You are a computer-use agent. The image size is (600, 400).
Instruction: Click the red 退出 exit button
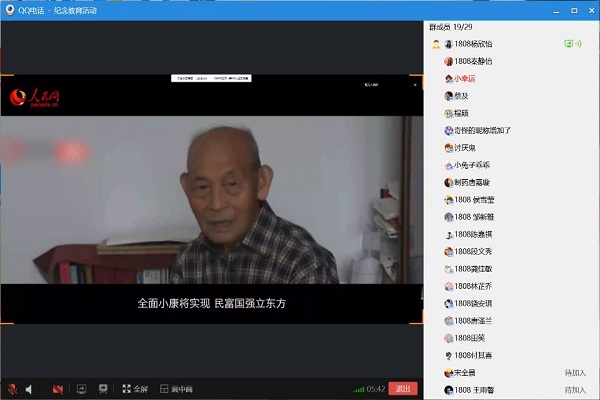point(403,388)
